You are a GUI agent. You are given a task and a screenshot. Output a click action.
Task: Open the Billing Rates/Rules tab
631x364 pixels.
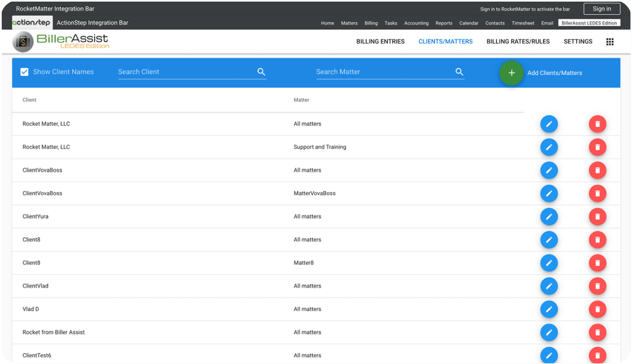[x=518, y=42]
